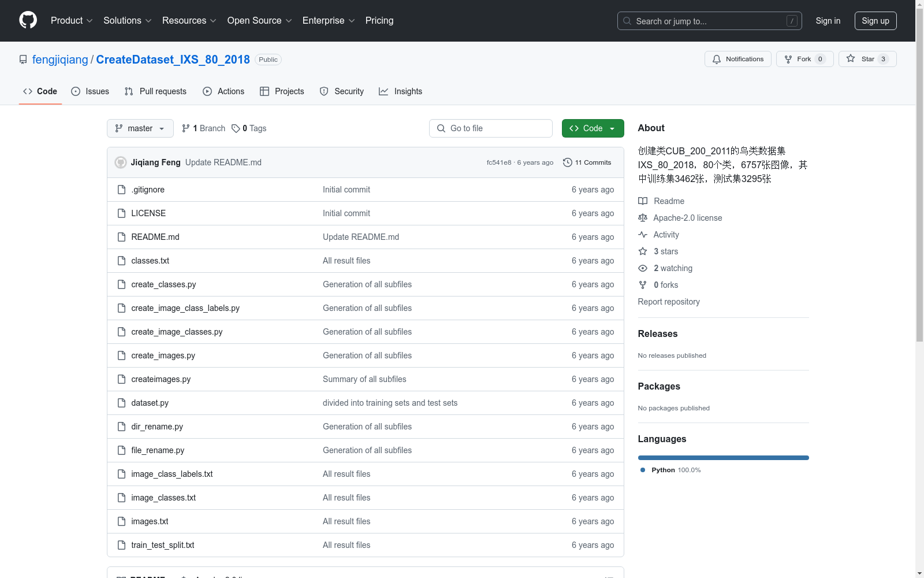924x578 pixels.
Task: Switch to the Security tab
Action: click(342, 91)
